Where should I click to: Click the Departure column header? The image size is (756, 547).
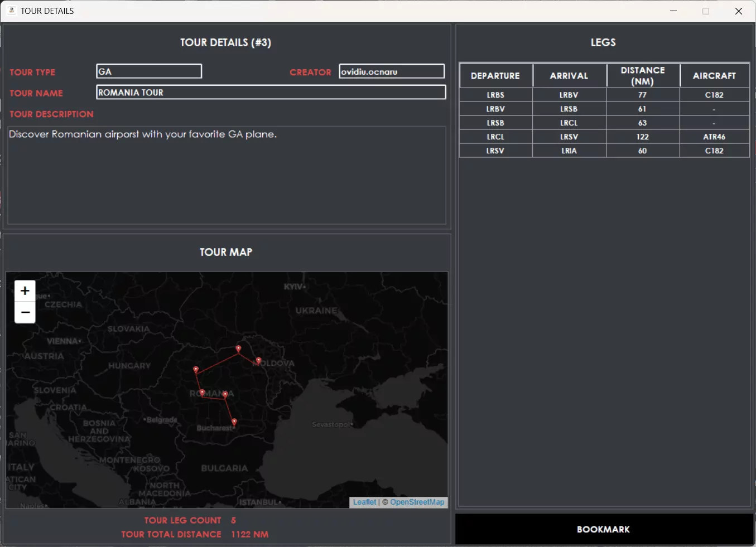(495, 76)
